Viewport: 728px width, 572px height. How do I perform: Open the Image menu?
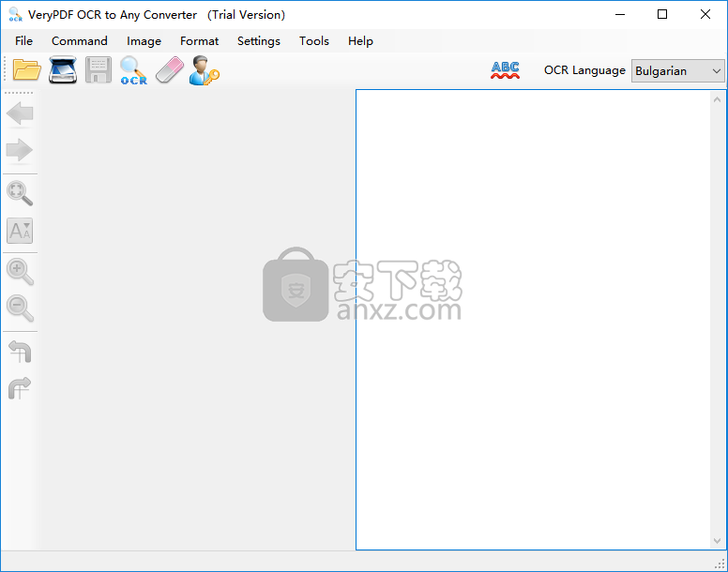144,41
